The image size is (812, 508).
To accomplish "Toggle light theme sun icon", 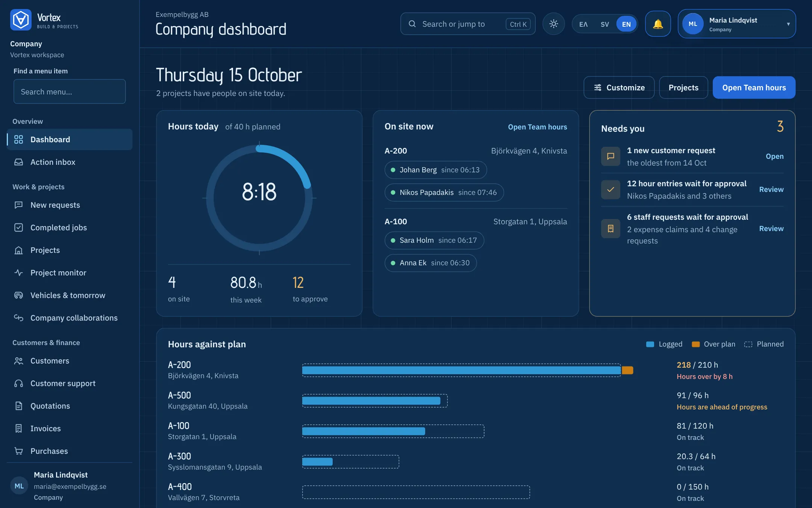I will point(553,24).
